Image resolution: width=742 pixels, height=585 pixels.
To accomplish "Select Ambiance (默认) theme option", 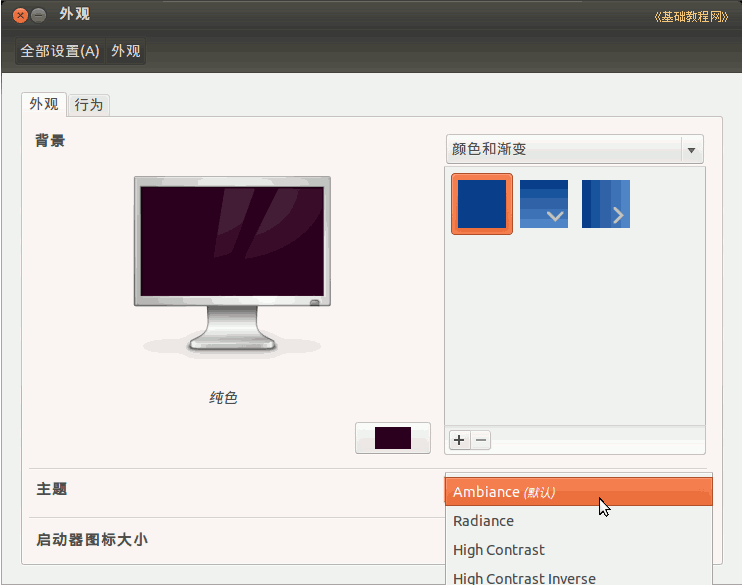I will [578, 492].
